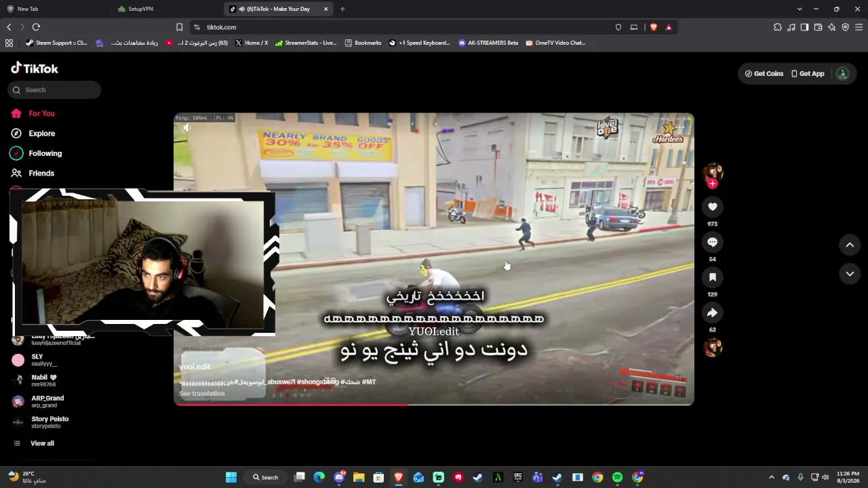Mute the video sound
Screen dimensions: 868x488
coord(187,127)
